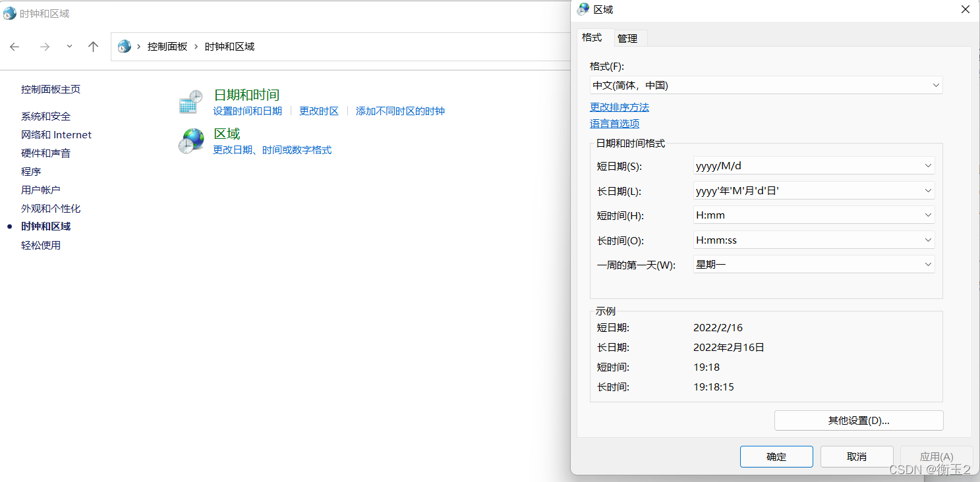The image size is (980, 482).
Task: Open 网络和 Internet category
Action: coord(56,135)
